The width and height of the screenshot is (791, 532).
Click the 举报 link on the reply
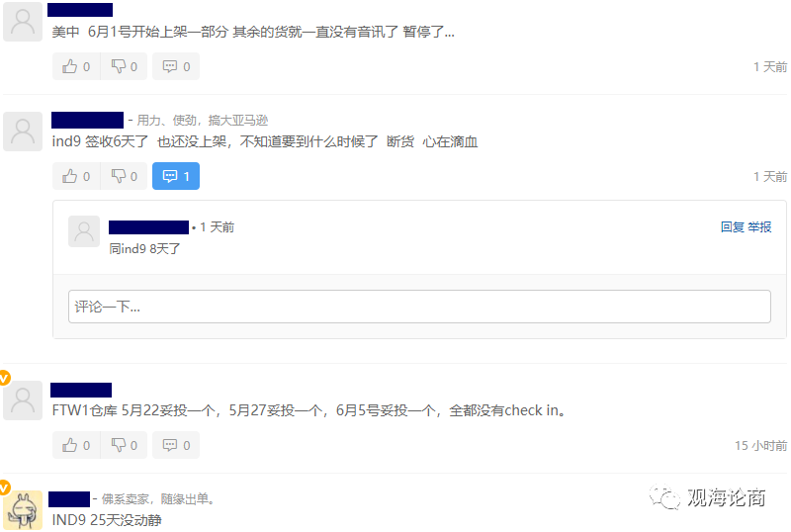click(x=759, y=227)
